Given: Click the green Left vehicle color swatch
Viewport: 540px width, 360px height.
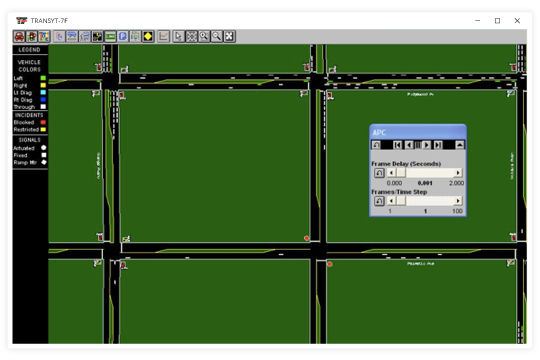Looking at the screenshot, I should pyautogui.click(x=43, y=78).
